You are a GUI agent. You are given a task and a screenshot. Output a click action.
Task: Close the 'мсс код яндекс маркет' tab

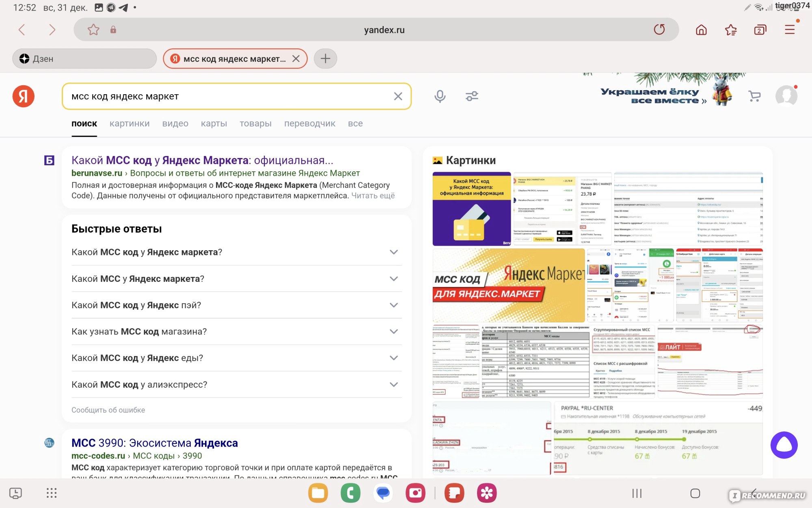(x=296, y=58)
